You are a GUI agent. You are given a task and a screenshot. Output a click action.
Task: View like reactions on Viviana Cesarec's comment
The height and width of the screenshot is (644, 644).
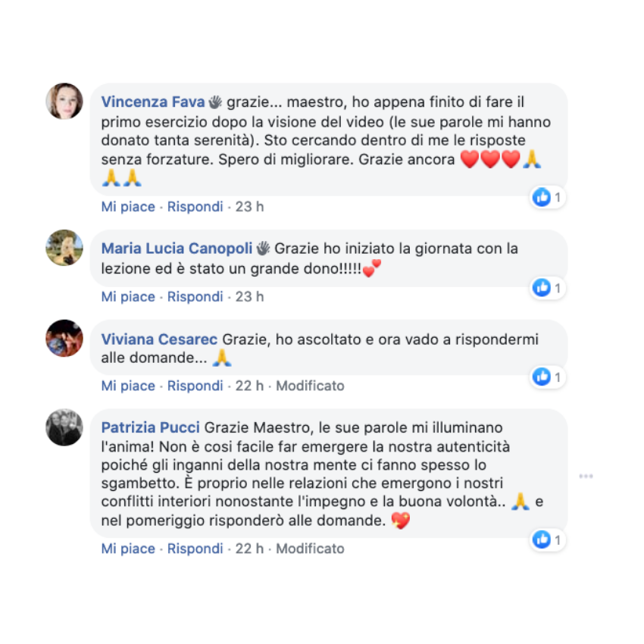pyautogui.click(x=548, y=377)
